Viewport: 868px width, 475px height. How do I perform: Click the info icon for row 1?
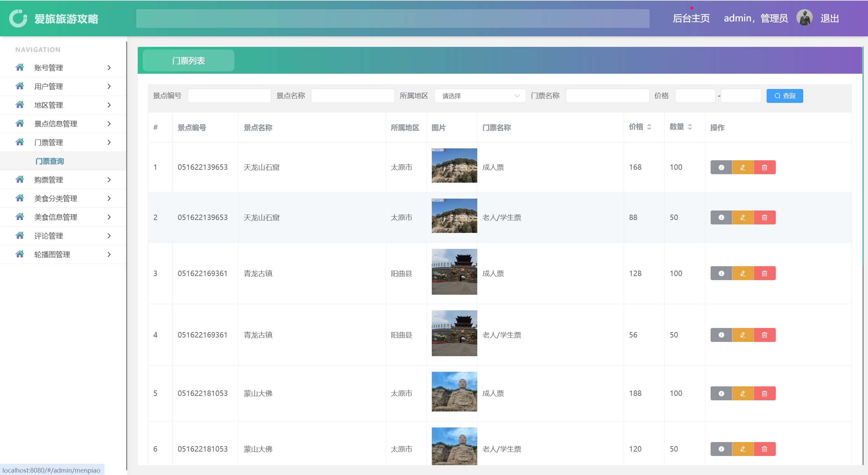point(721,167)
